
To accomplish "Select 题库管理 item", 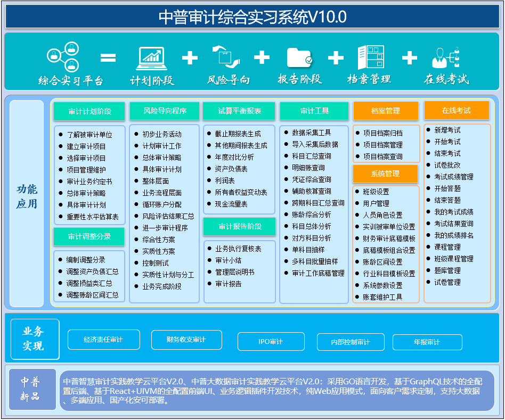I will click(447, 270).
